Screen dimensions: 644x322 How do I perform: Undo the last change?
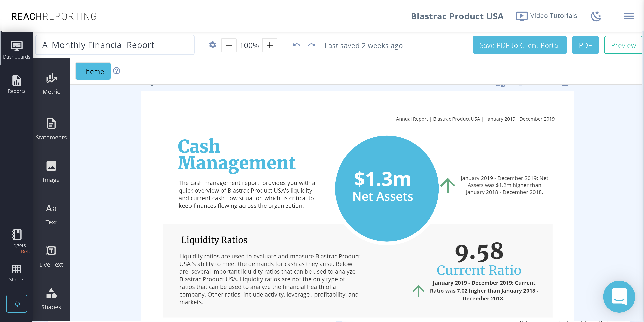296,45
